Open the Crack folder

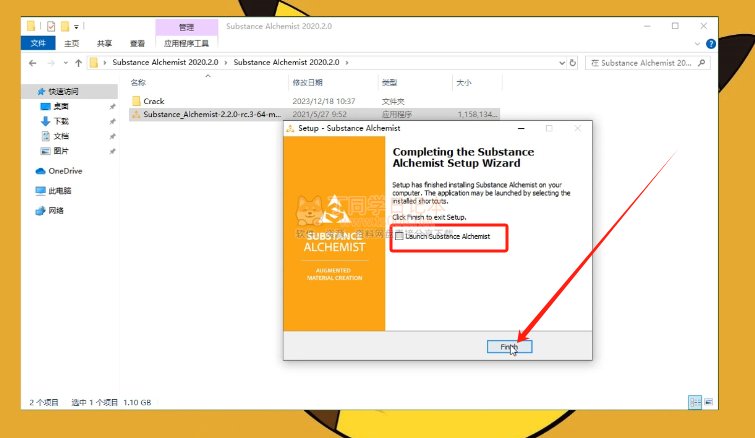click(x=154, y=101)
